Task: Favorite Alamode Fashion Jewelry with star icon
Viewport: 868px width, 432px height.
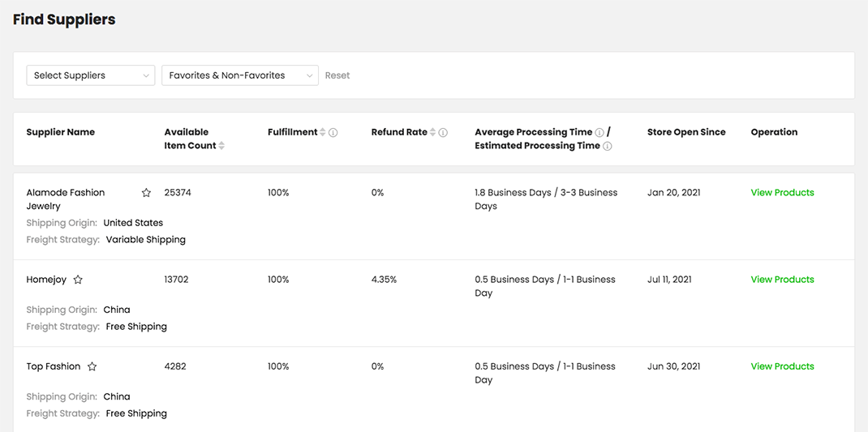Action: click(146, 193)
